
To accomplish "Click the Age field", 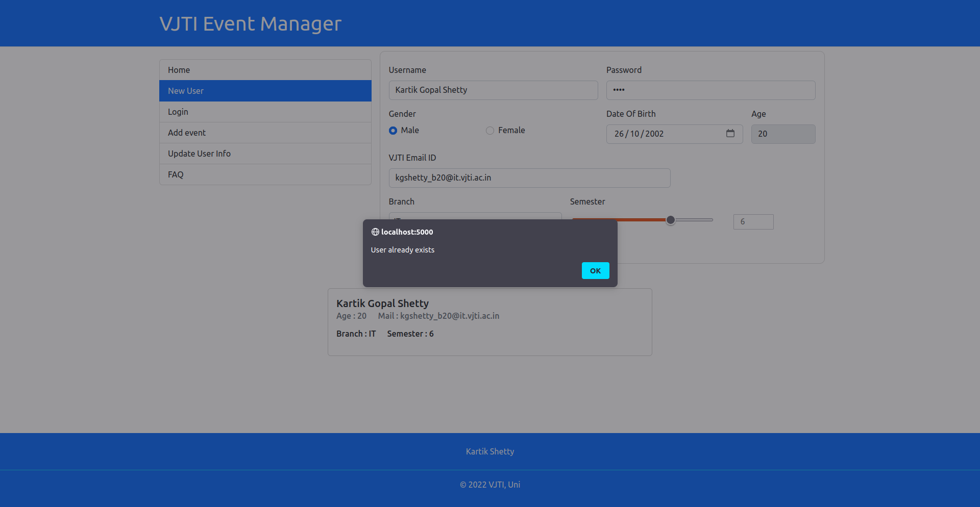I will (x=783, y=134).
